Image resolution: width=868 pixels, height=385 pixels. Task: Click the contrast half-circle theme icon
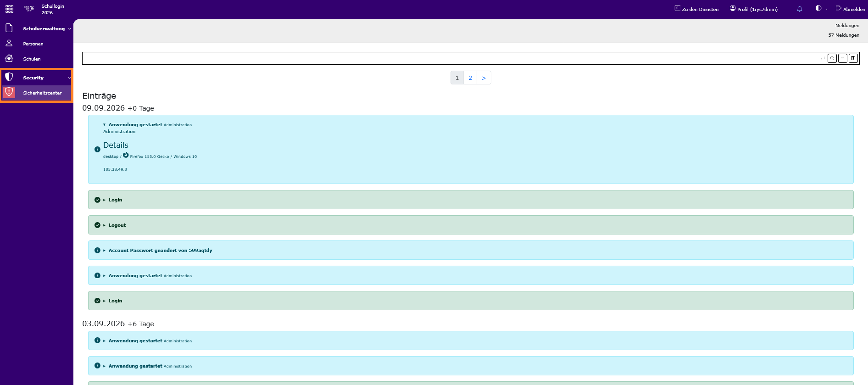[x=818, y=8]
